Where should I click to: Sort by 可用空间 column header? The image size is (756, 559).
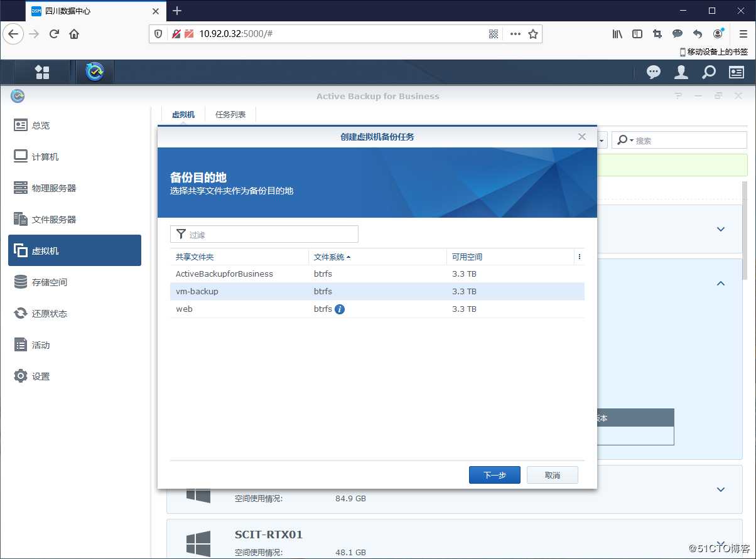[510, 257]
